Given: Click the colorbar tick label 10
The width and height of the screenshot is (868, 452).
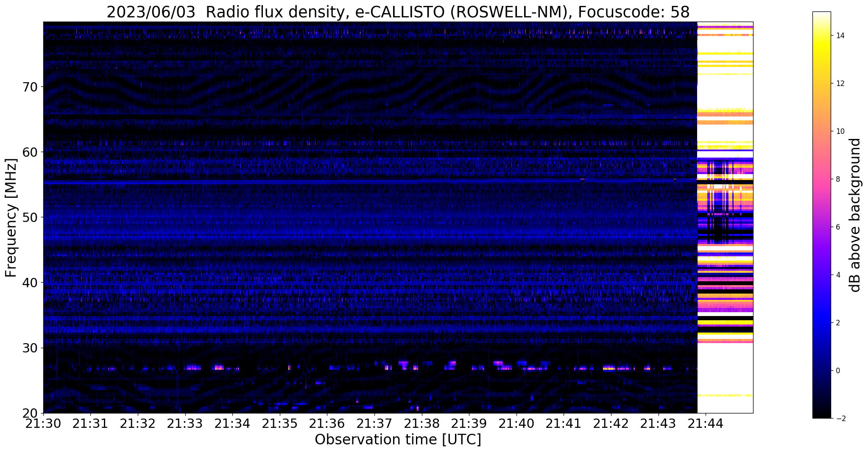Looking at the screenshot, I should tap(840, 131).
